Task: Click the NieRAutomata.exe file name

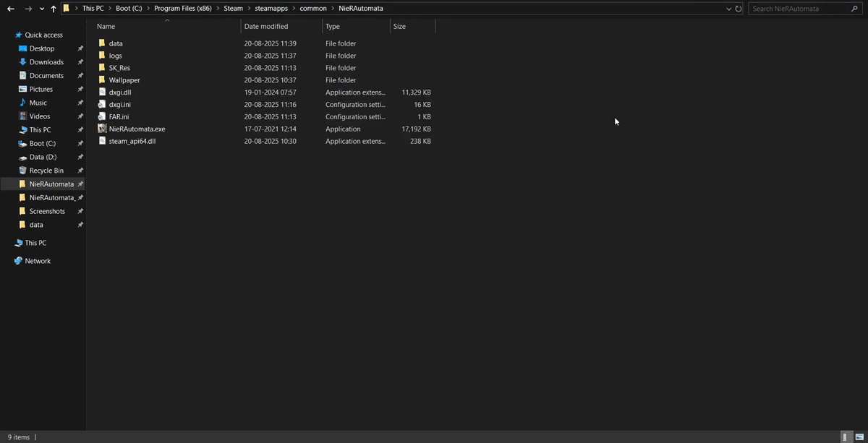Action: click(137, 129)
